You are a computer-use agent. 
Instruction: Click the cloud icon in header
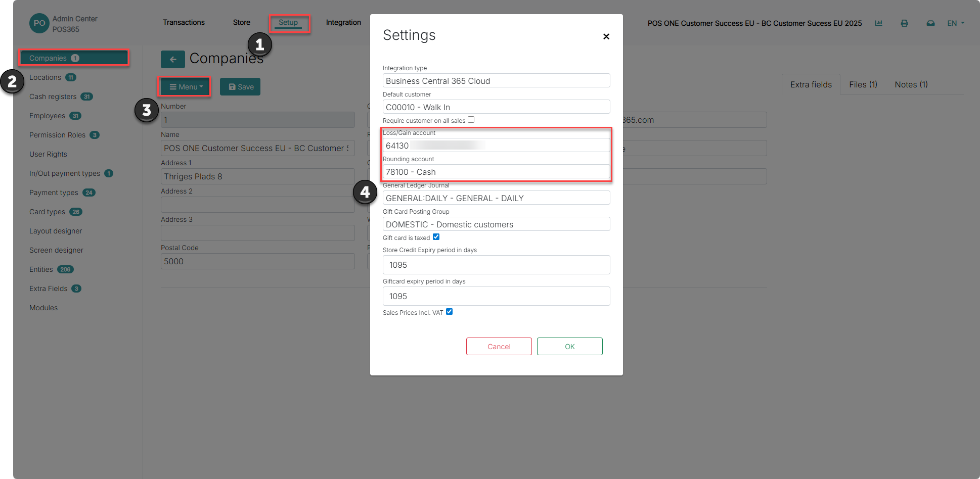pos(930,23)
